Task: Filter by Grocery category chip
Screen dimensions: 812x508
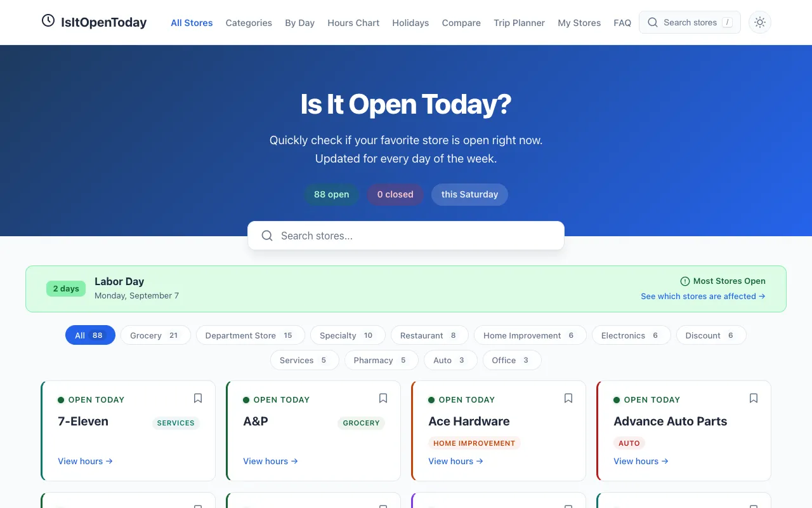Action: [155, 335]
